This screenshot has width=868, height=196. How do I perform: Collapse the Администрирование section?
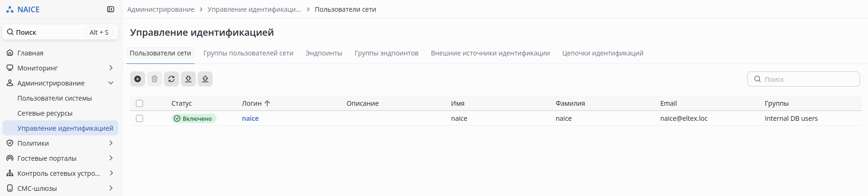[x=111, y=83]
